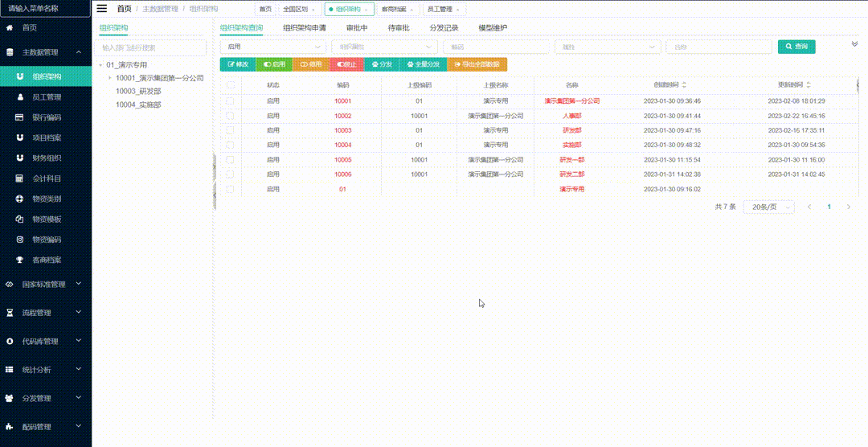This screenshot has width=868, height=447.
Task: Open the 分发记录 tab
Action: (444, 27)
